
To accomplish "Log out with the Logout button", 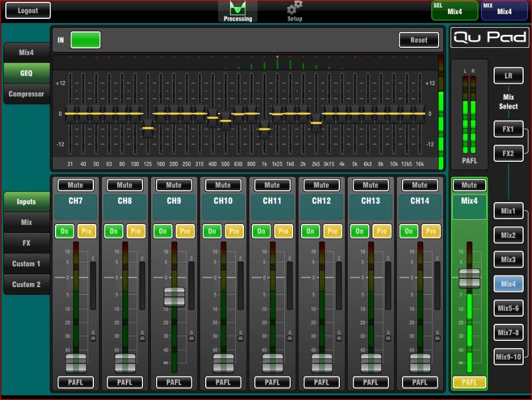I will click(28, 11).
